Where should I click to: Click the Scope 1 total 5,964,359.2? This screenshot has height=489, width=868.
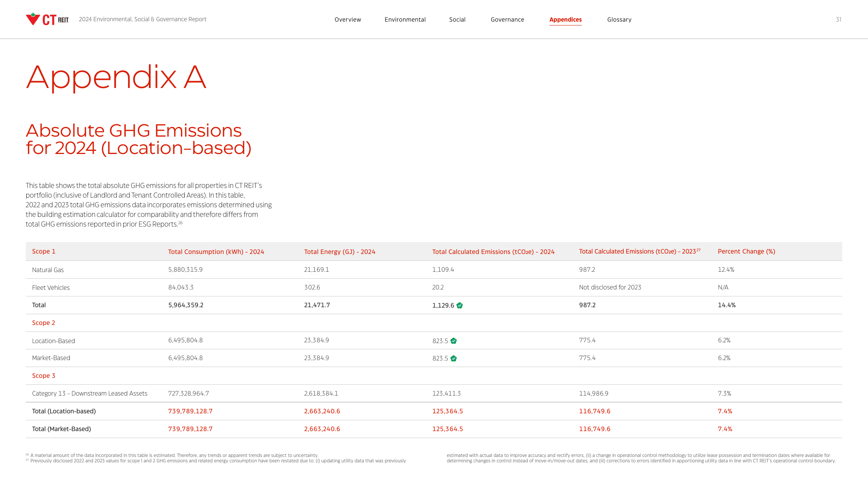(x=186, y=305)
